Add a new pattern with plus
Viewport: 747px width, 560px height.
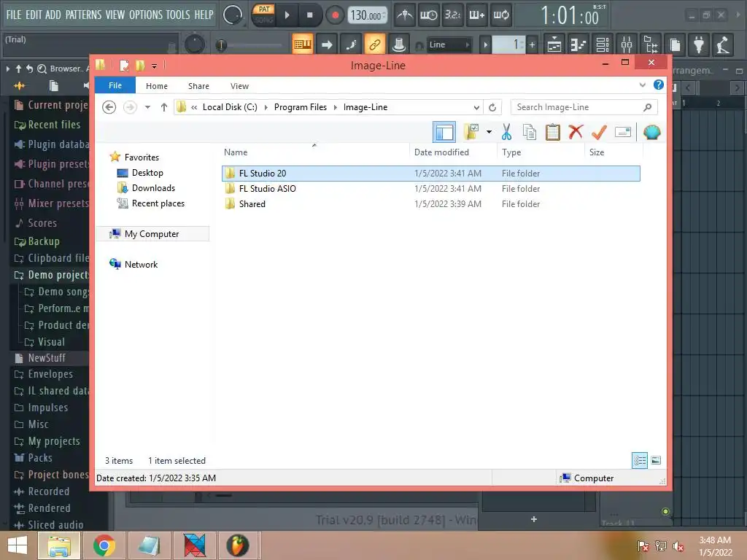point(532,44)
